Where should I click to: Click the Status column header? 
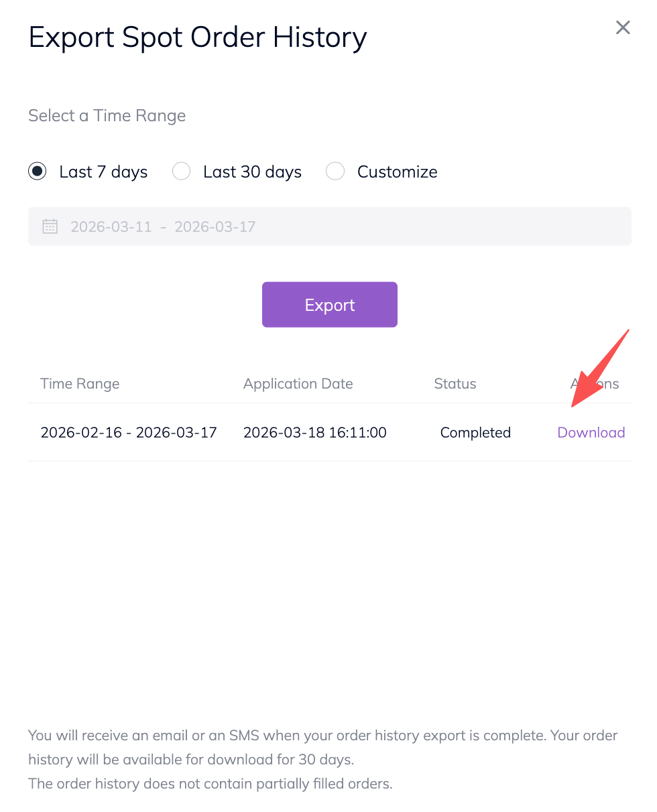pos(455,384)
